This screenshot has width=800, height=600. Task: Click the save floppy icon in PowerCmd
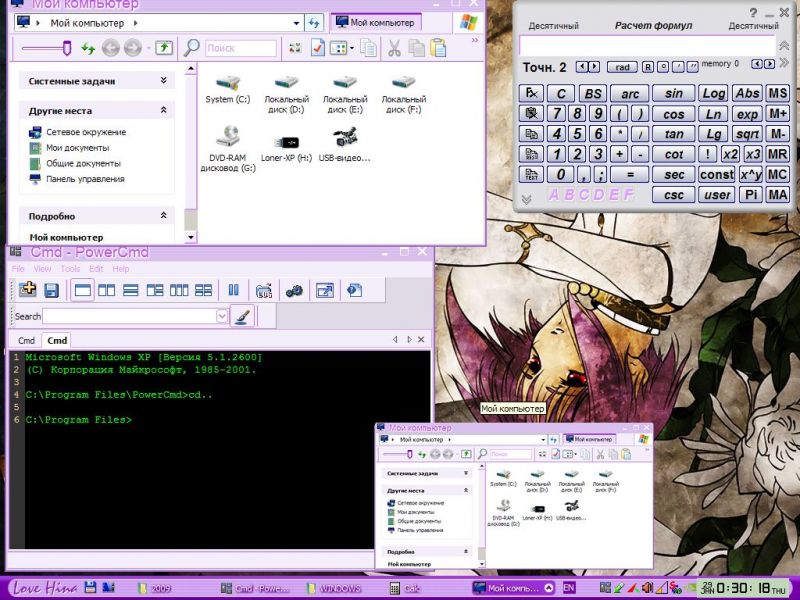pos(51,290)
